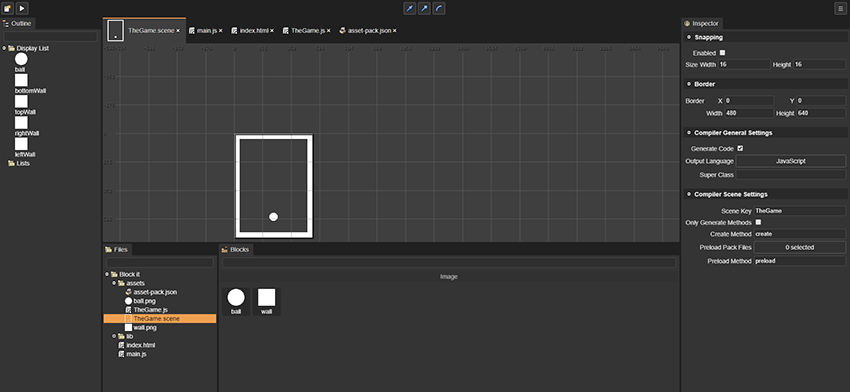Select TheGame.js in the Files tree
Image resolution: width=850 pixels, height=392 pixels.
(146, 310)
